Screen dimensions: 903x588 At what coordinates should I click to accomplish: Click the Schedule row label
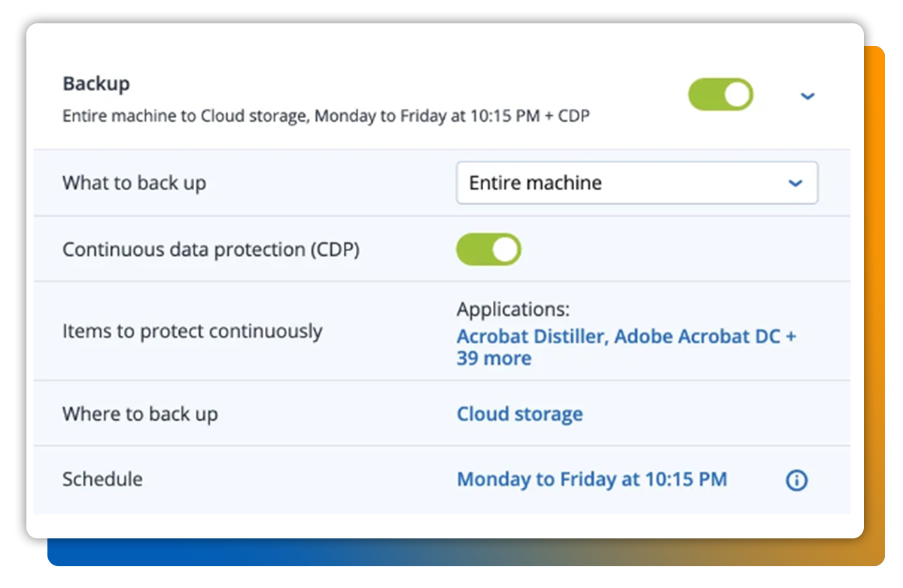pos(102,479)
